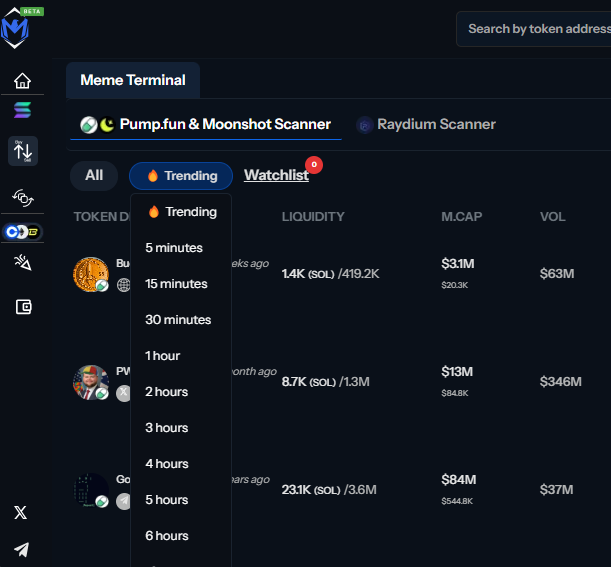Open website globe icon on first token
This screenshot has width=611, height=567.
(123, 285)
